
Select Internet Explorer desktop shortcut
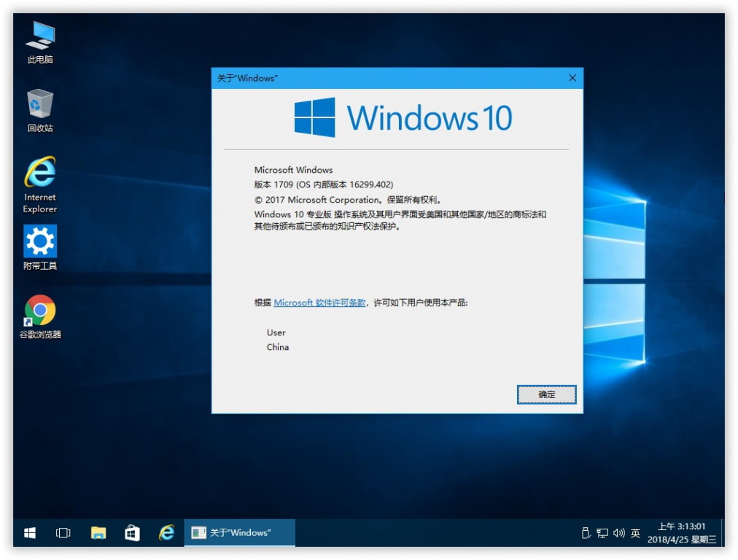tap(40, 184)
